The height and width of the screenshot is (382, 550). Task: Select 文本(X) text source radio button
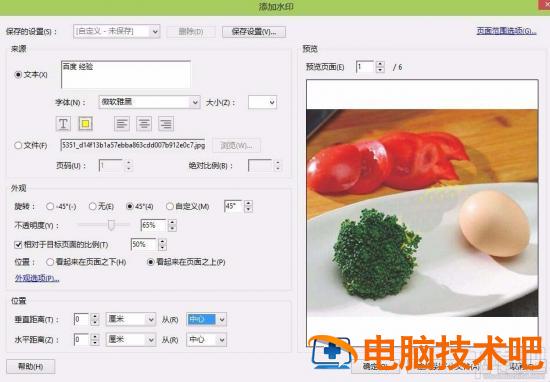tap(18, 75)
